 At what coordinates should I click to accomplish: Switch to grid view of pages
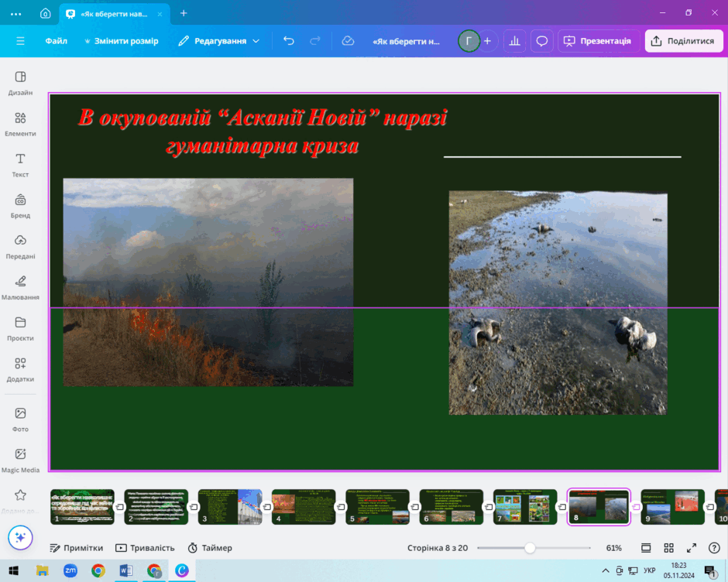(x=668, y=548)
